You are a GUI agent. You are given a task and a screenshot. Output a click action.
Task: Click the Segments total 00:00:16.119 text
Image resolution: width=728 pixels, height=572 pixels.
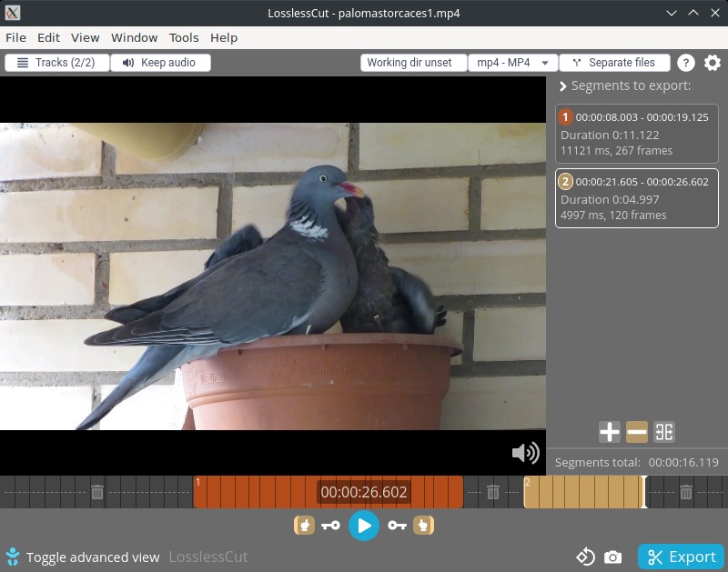[636, 463]
